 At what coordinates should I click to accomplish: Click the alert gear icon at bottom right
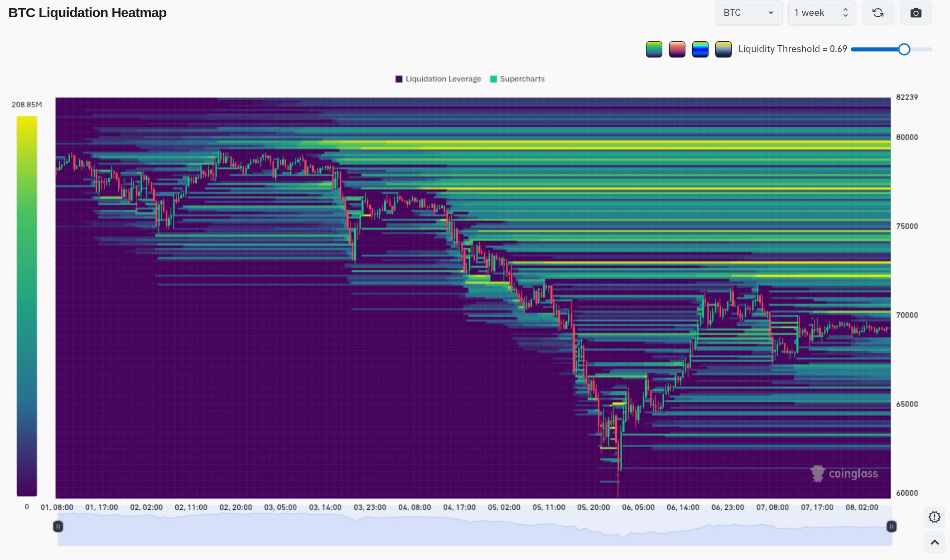(x=934, y=517)
